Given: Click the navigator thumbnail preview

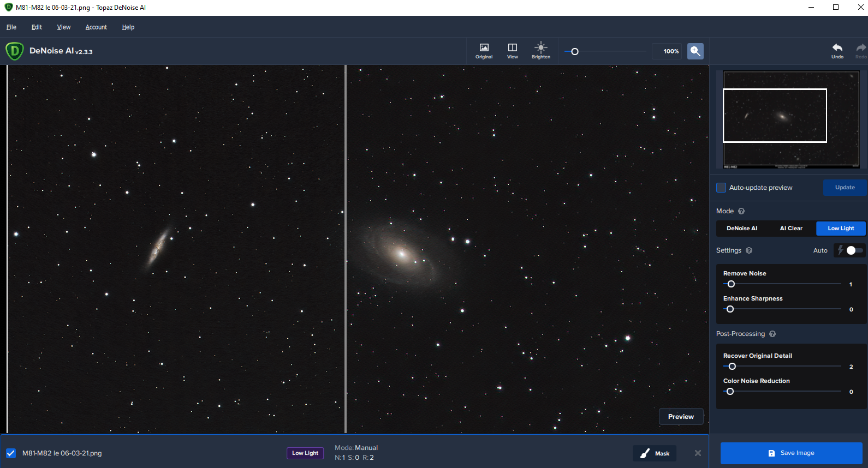Looking at the screenshot, I should click(x=791, y=119).
